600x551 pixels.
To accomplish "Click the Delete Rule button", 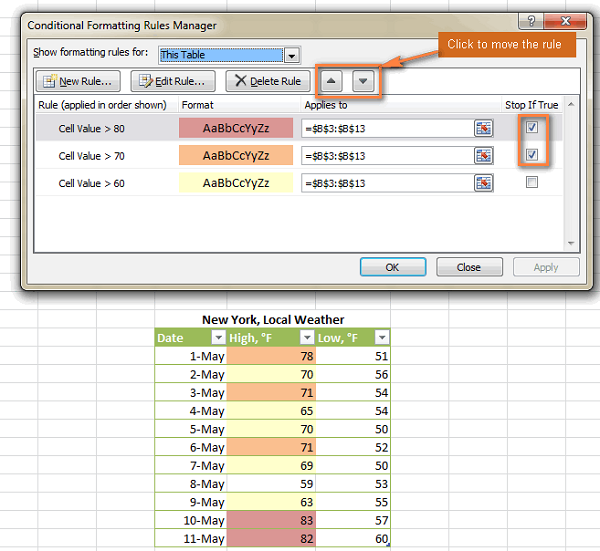I will point(267,81).
